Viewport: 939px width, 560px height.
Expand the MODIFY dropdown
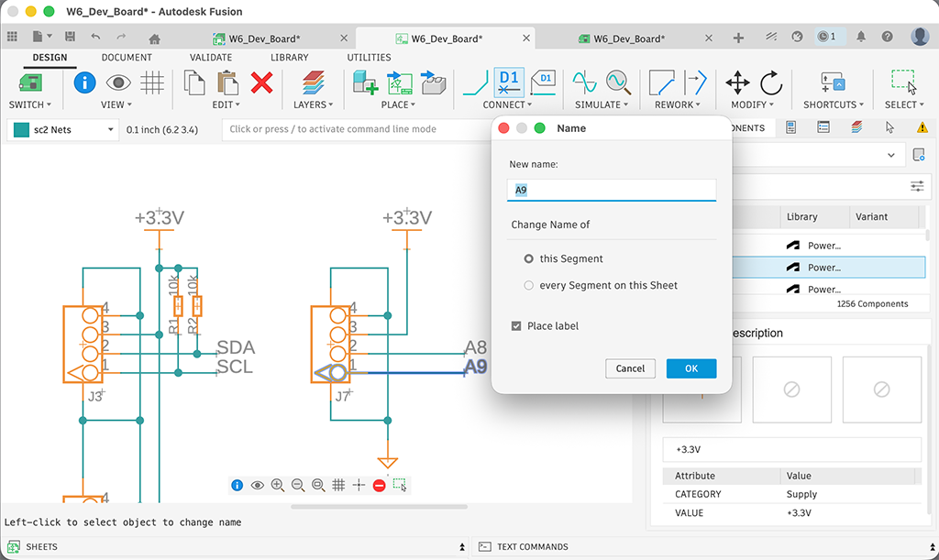tap(752, 104)
